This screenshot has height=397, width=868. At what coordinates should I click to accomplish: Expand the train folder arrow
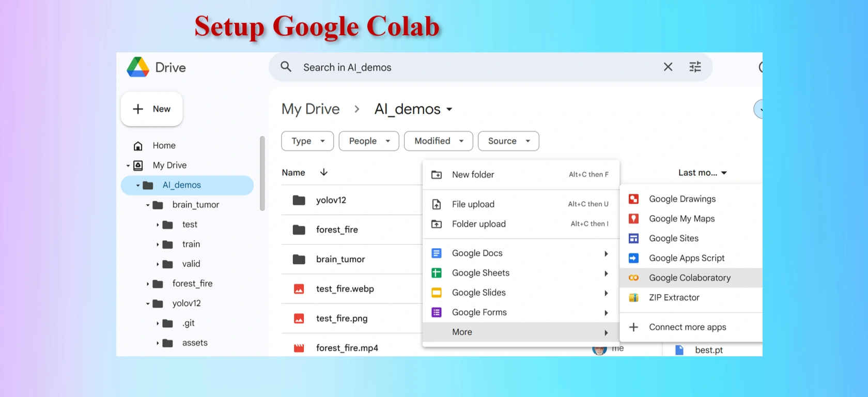coord(158,245)
